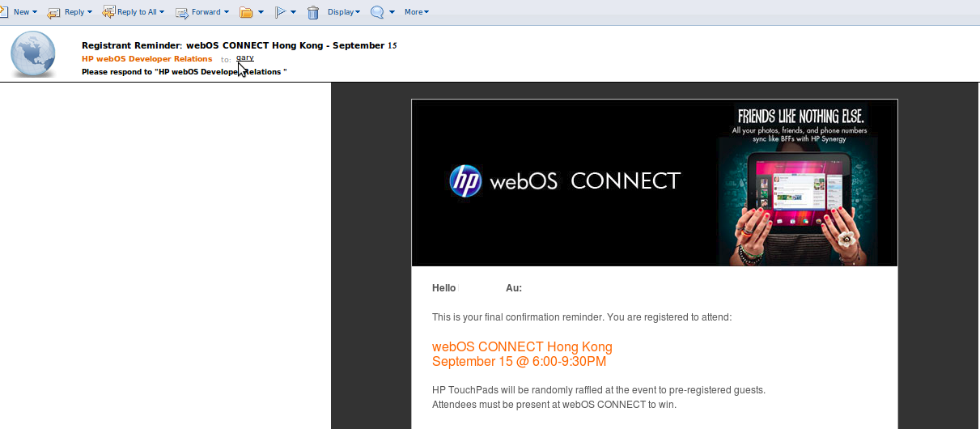Expand the Forward dropdown arrow

[x=226, y=12]
